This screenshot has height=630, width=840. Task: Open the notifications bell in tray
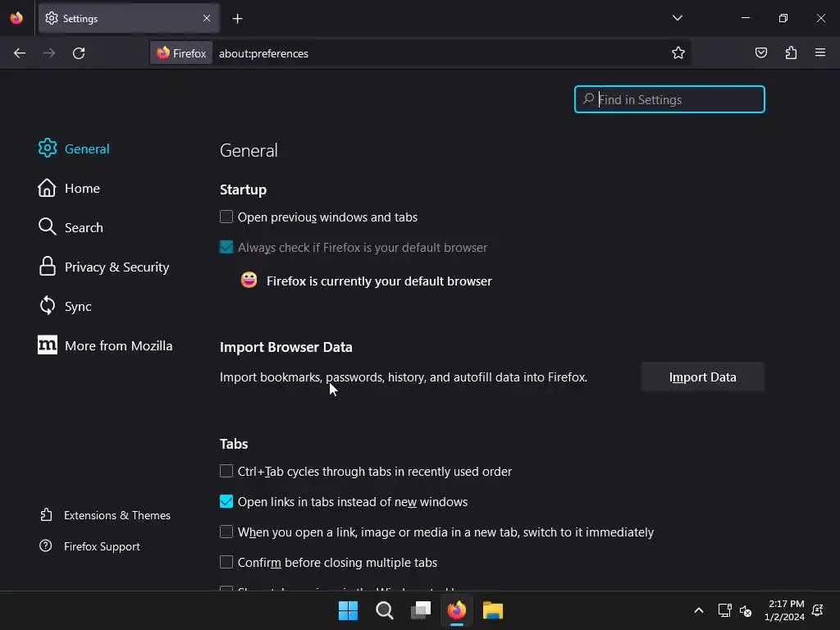(x=818, y=610)
